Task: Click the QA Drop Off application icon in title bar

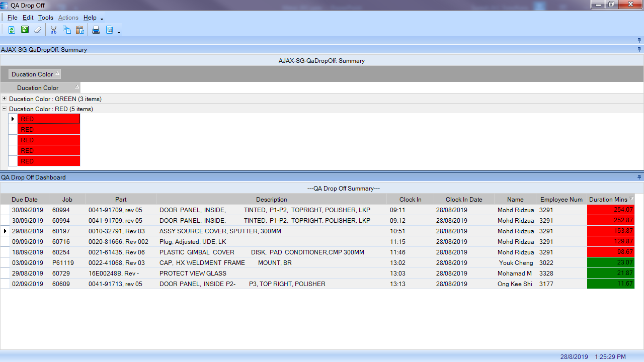Action: [x=5, y=5]
